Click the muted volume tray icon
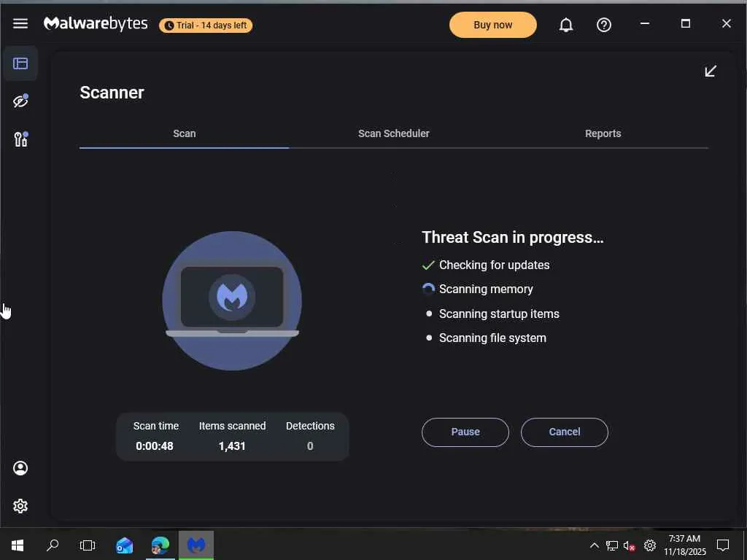The height and width of the screenshot is (560, 747). coord(630,545)
